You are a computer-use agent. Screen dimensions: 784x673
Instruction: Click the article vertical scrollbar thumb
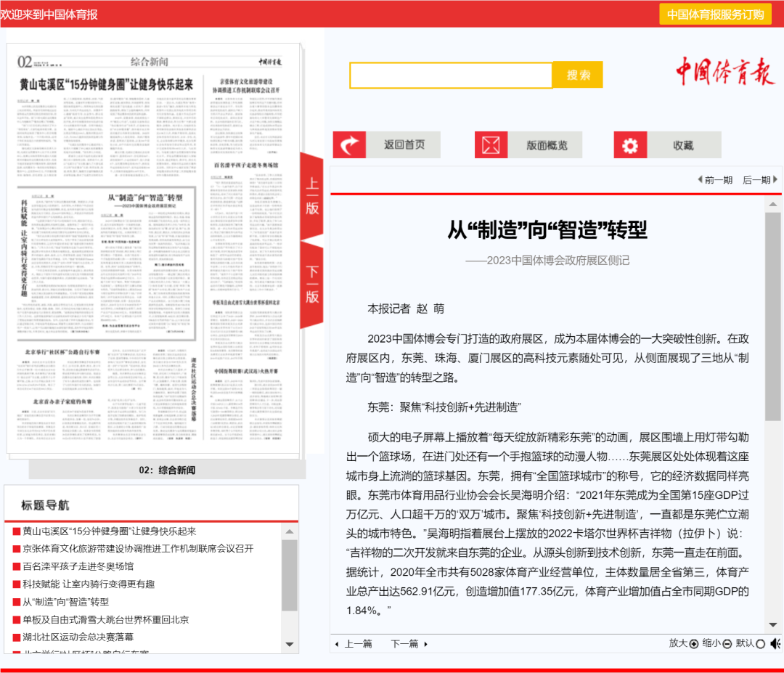[773, 317]
